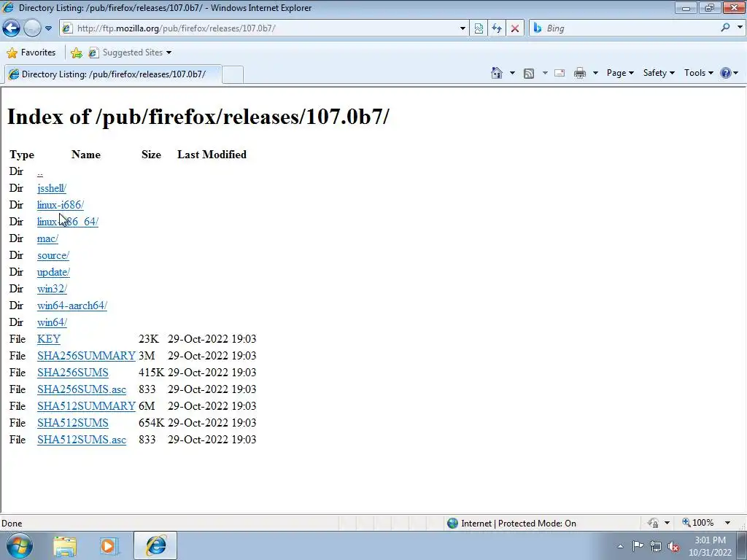The height and width of the screenshot is (560, 747).
Task: Click the muted volume speaker icon
Action: coord(673,547)
